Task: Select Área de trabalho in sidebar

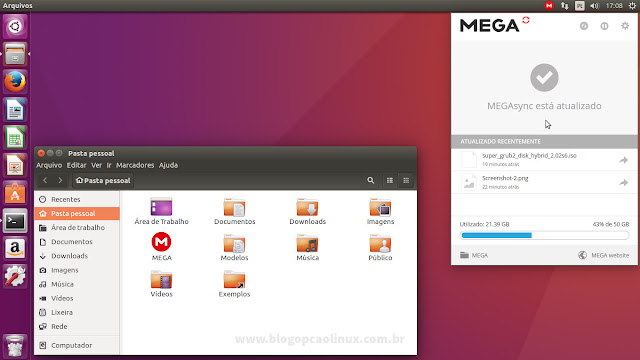Action: 77,228
